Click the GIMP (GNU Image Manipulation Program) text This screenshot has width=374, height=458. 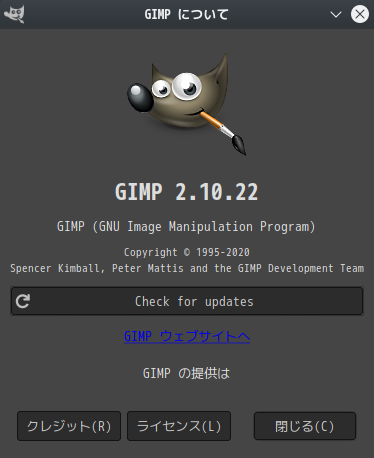186,227
